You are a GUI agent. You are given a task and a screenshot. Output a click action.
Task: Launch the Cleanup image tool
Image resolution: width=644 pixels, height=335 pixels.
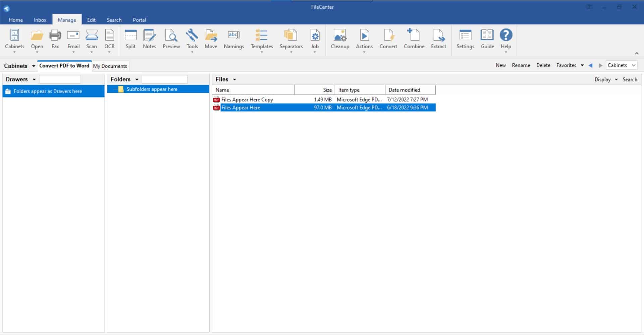click(x=340, y=40)
